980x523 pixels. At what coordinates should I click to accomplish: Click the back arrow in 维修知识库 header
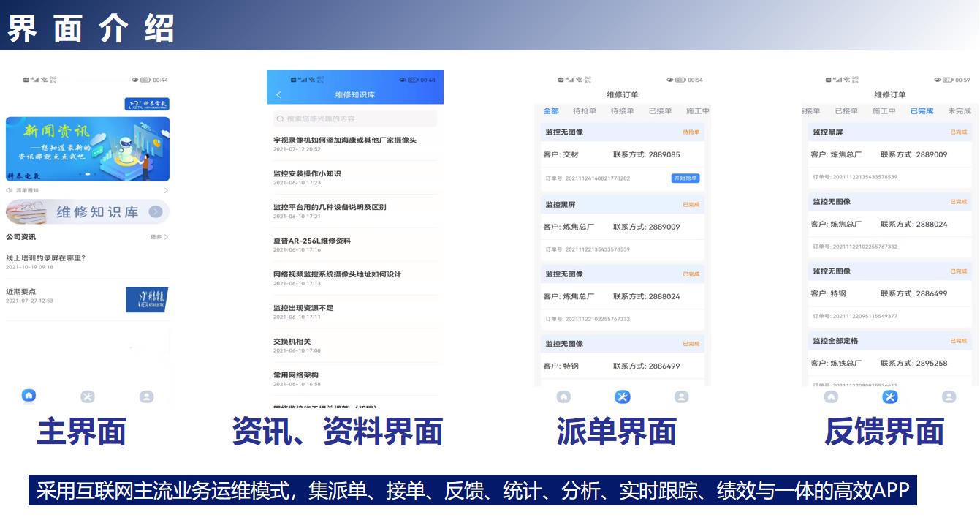tap(278, 95)
